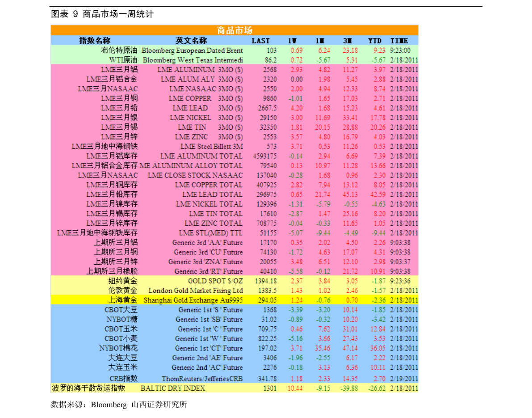Click the GOLD SPOT $/OZ cell
Viewport: 532px width, 418px height.
point(215,281)
